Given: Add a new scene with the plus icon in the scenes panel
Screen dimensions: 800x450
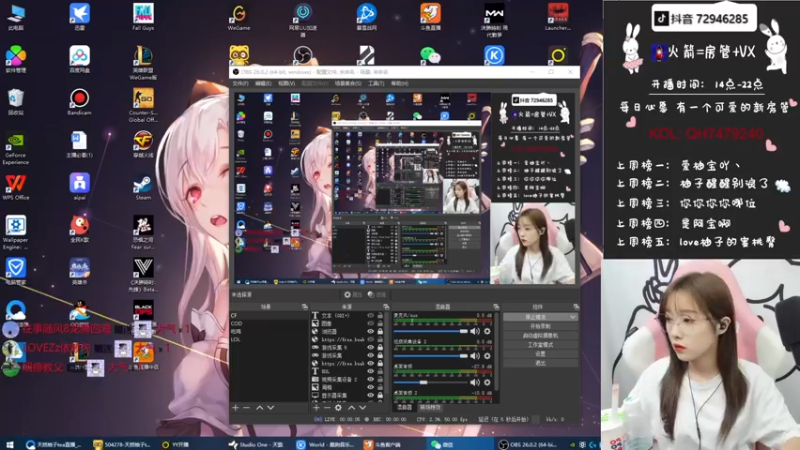Looking at the screenshot, I should pos(235,408).
